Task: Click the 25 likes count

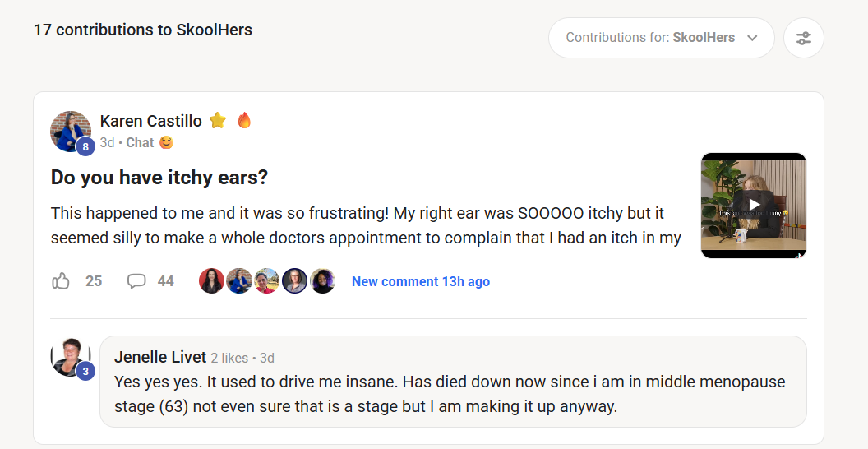Action: (x=94, y=281)
